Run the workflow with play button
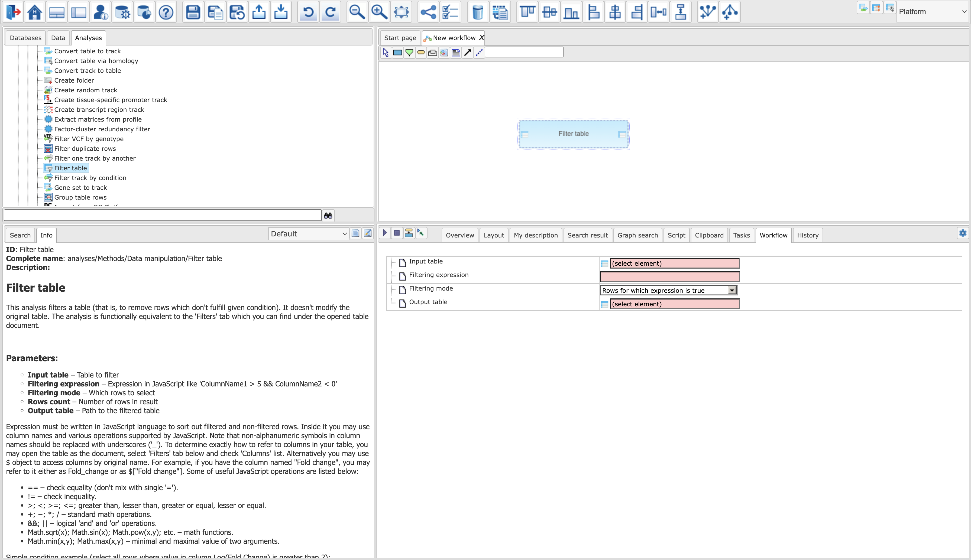971x560 pixels. click(385, 233)
